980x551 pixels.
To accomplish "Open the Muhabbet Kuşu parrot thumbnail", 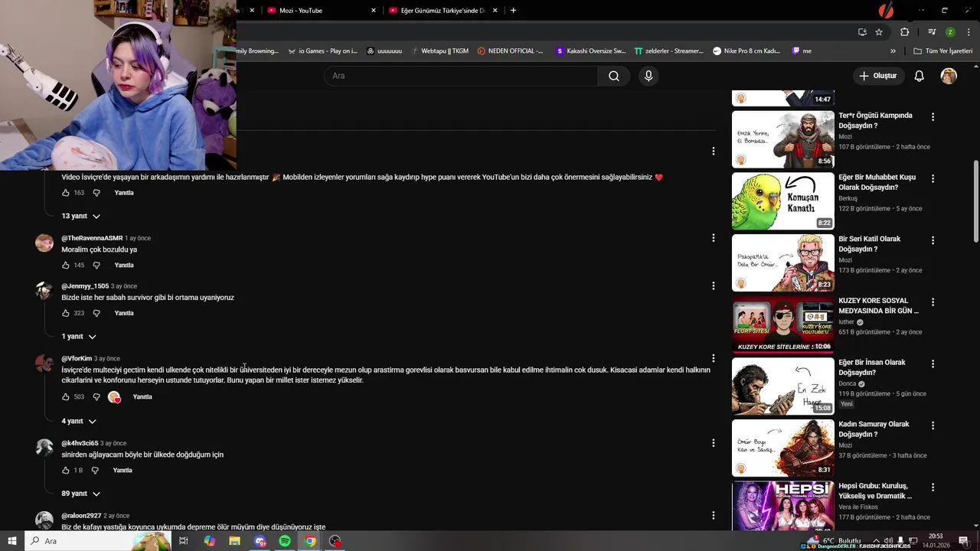I will 783,201.
